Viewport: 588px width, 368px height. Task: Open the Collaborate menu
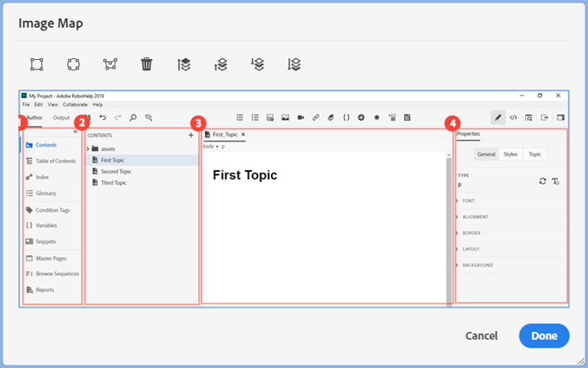point(75,105)
